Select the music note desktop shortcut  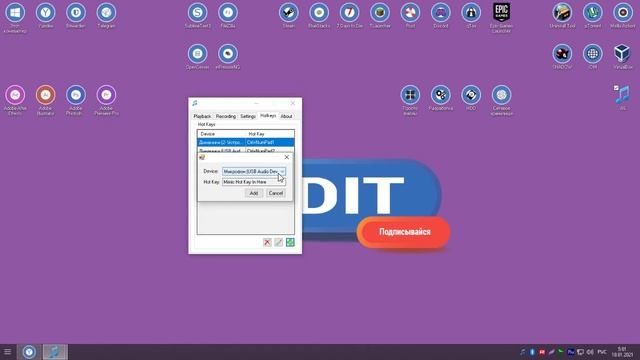pyautogui.click(x=622, y=98)
